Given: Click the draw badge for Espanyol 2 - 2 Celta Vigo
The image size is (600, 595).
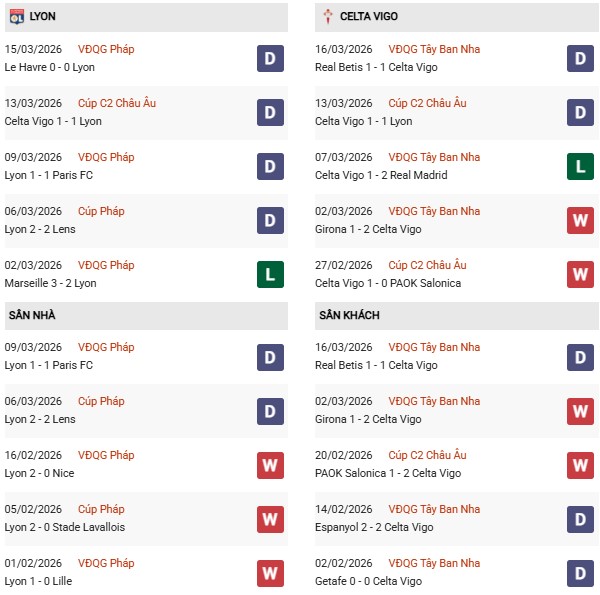Looking at the screenshot, I should [581, 519].
